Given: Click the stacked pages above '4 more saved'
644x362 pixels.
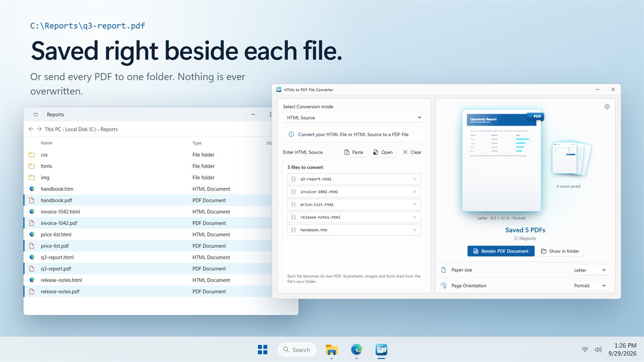Looking at the screenshot, I should pos(572,158).
